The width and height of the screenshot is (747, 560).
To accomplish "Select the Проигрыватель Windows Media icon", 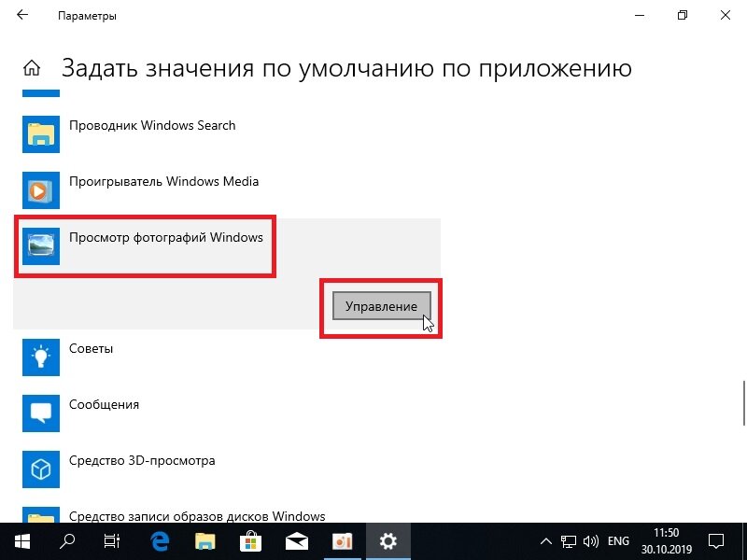I will [x=41, y=190].
